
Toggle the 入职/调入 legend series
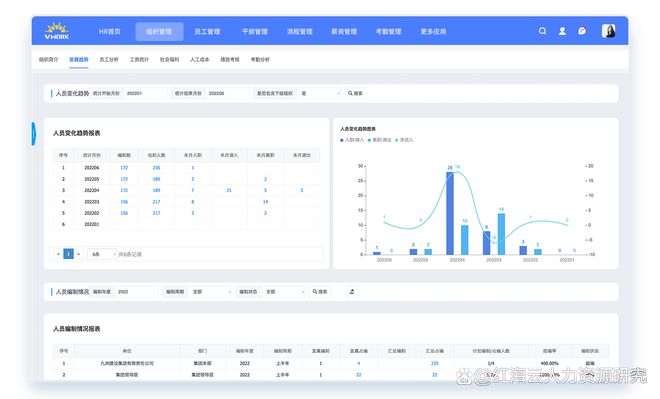352,140
